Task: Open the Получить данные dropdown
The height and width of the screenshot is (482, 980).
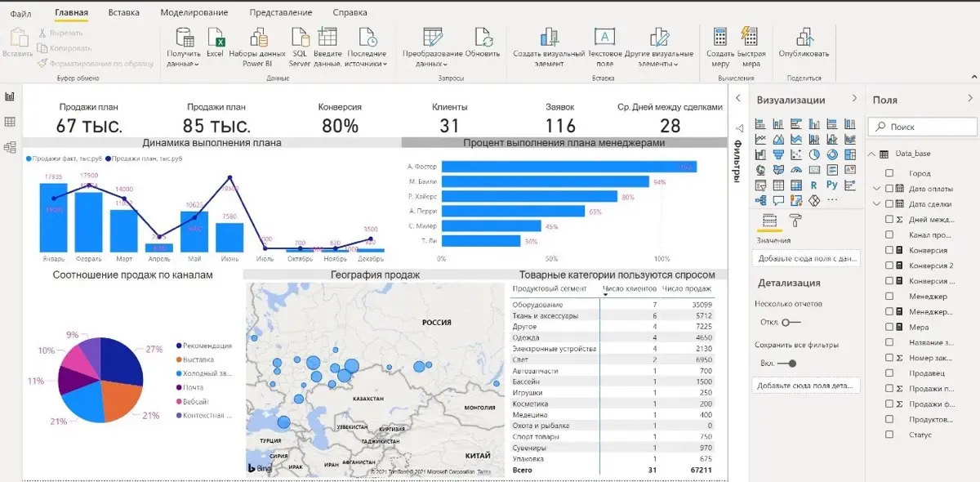Action: pyautogui.click(x=183, y=63)
